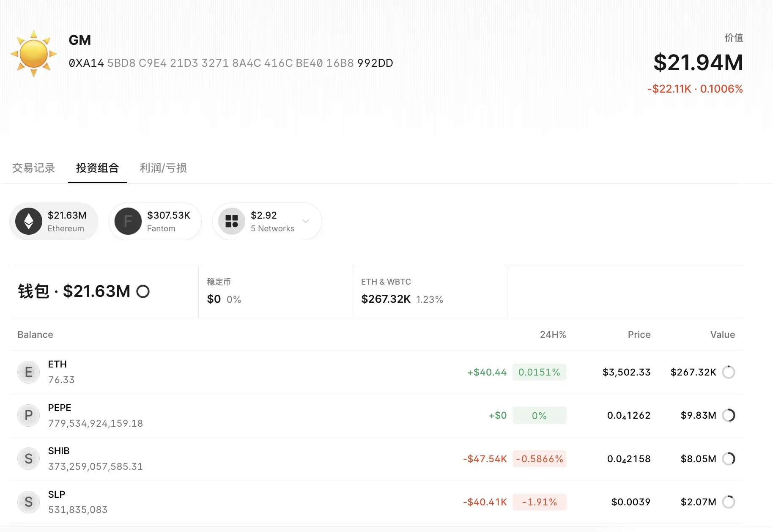Click the Fantom network logo icon
Screen dimensions: 773x532
pyautogui.click(x=128, y=221)
